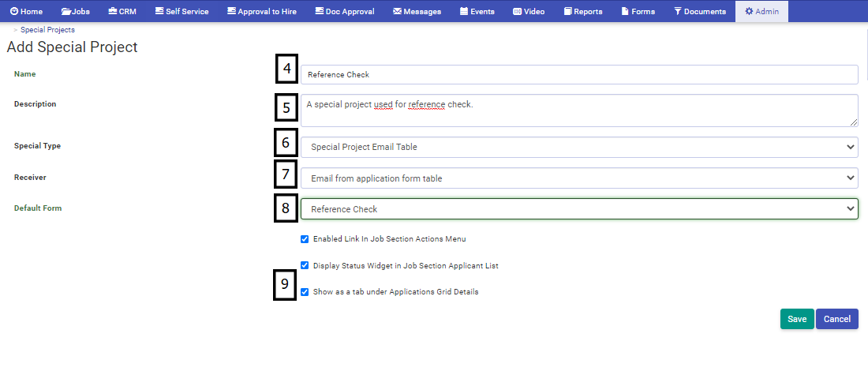Click the Special Type field label
This screenshot has width=868, height=386.
37,146
